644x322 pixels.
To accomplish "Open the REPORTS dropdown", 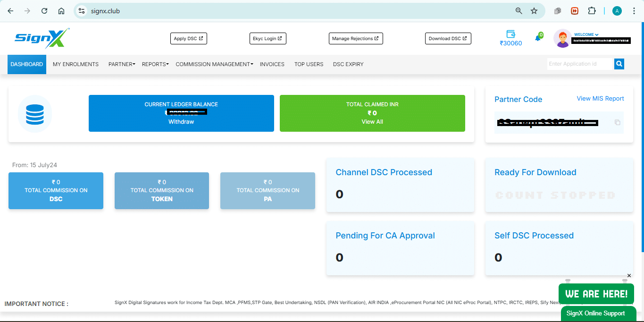I will pyautogui.click(x=155, y=64).
